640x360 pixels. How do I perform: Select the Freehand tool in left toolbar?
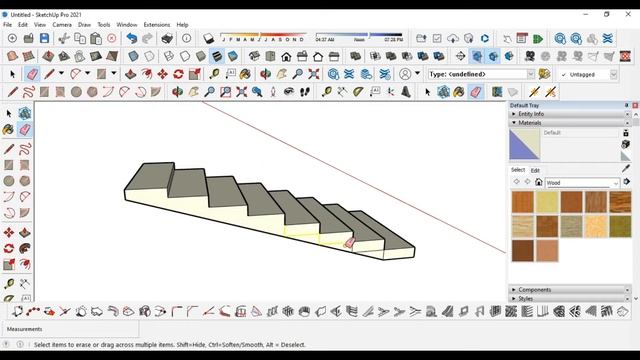coord(25,149)
